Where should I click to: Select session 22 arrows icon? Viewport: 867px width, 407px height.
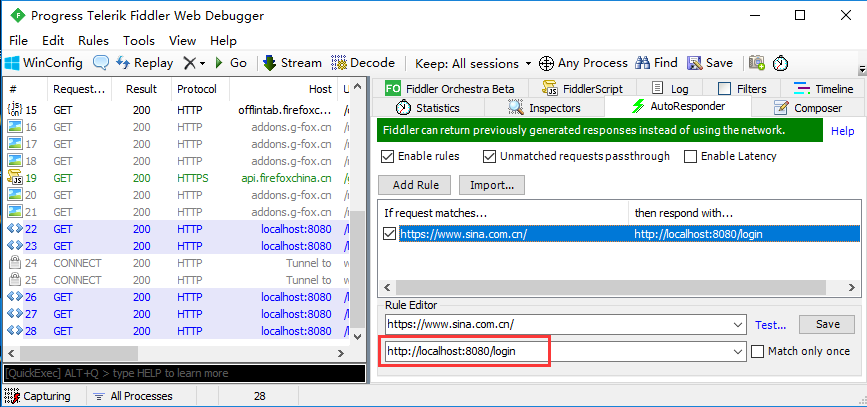pyautogui.click(x=15, y=229)
